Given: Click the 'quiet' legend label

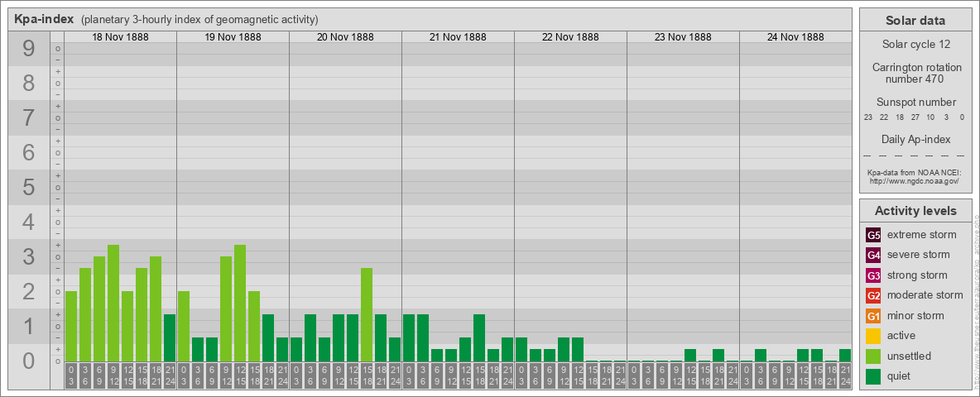Looking at the screenshot, I should click(x=901, y=375).
